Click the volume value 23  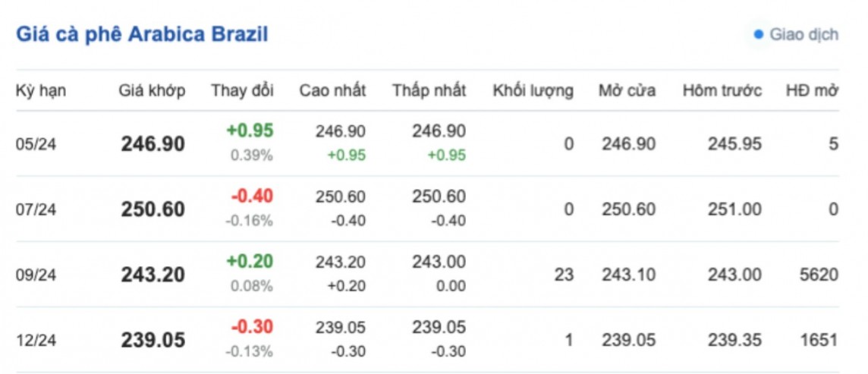pyautogui.click(x=564, y=275)
